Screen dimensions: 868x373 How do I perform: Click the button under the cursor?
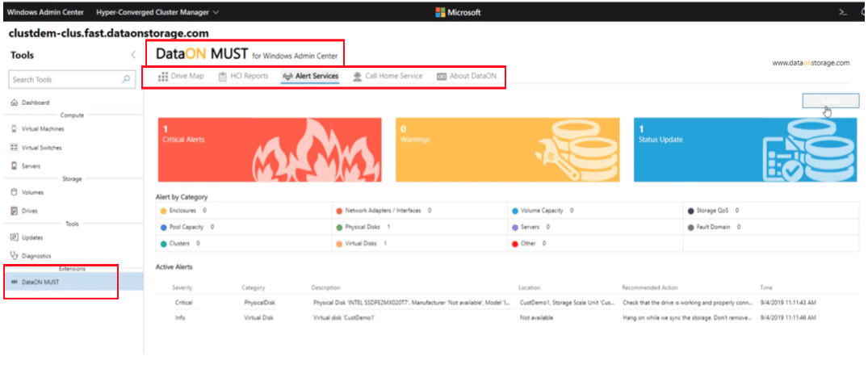(x=830, y=101)
